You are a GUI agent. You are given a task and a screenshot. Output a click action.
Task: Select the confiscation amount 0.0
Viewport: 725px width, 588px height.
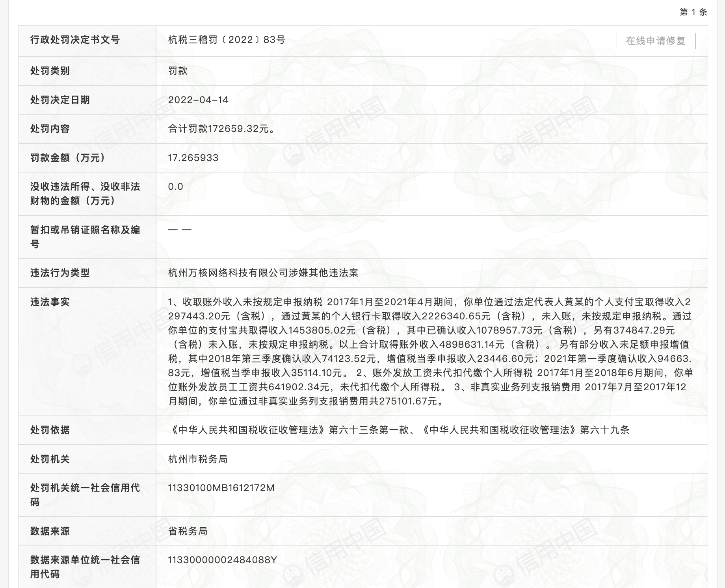[175, 187]
